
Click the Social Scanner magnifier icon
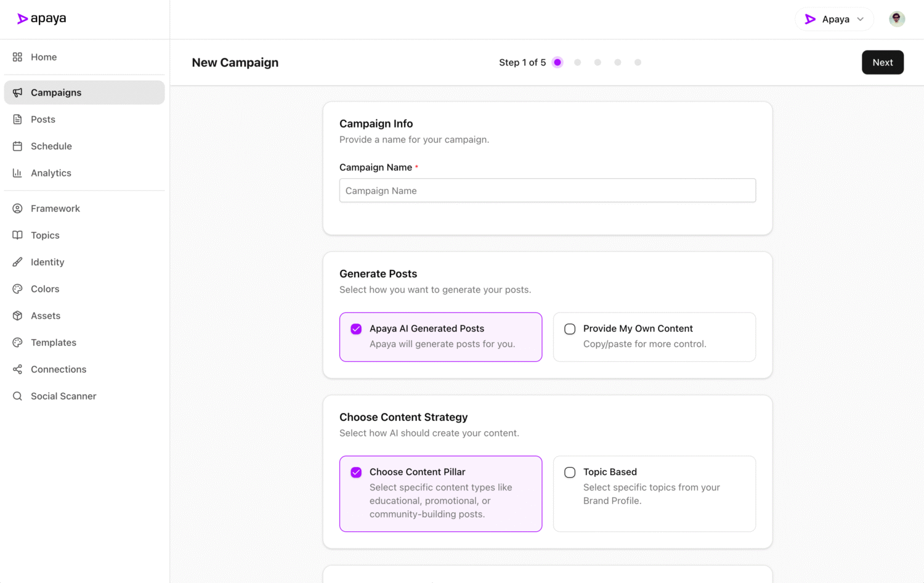[x=17, y=396]
